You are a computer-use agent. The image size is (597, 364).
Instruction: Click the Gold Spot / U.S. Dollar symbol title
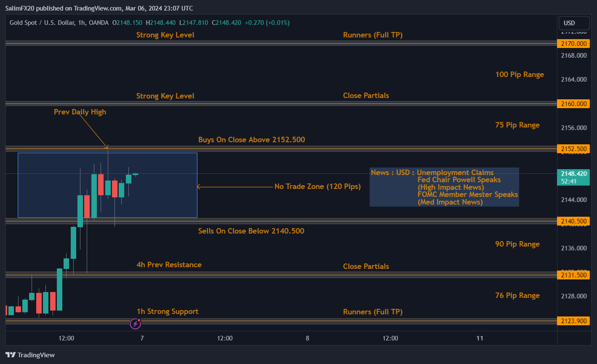[43, 23]
